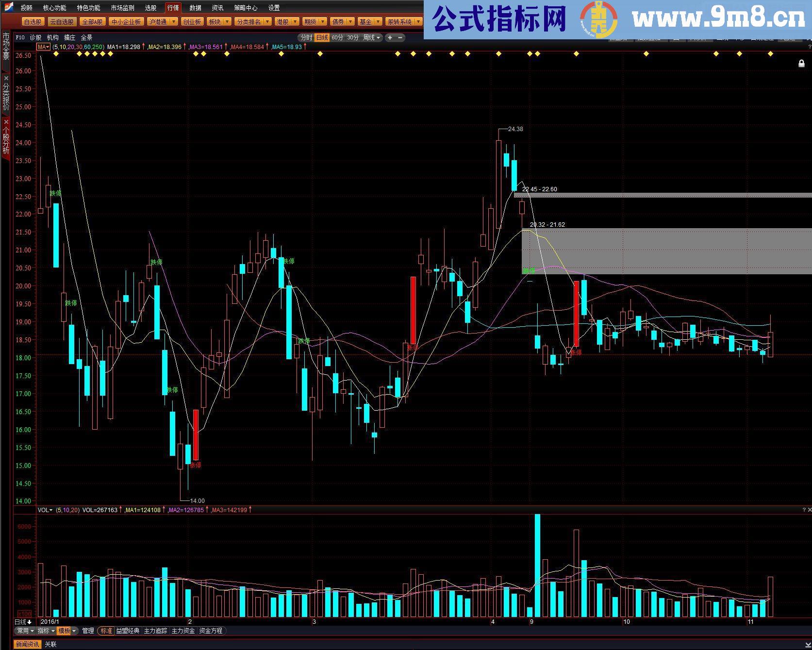Expand the 期货 dropdown arrow

[322, 22]
